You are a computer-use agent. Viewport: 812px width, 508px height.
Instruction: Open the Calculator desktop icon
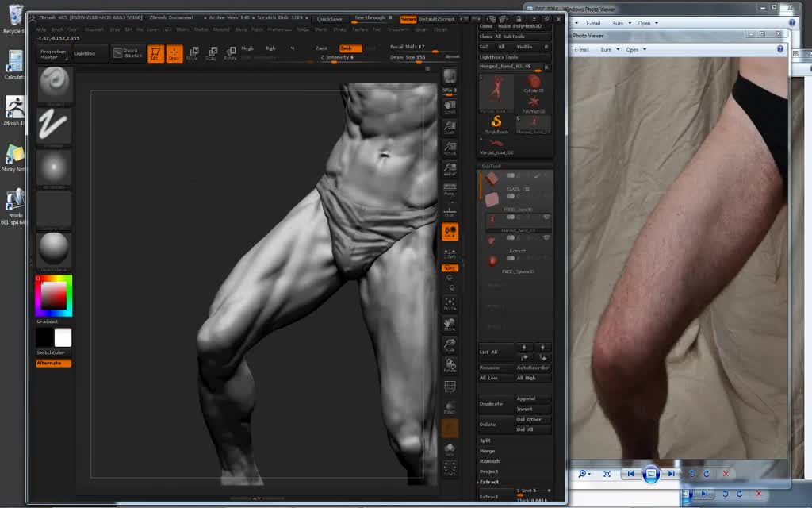[14, 65]
